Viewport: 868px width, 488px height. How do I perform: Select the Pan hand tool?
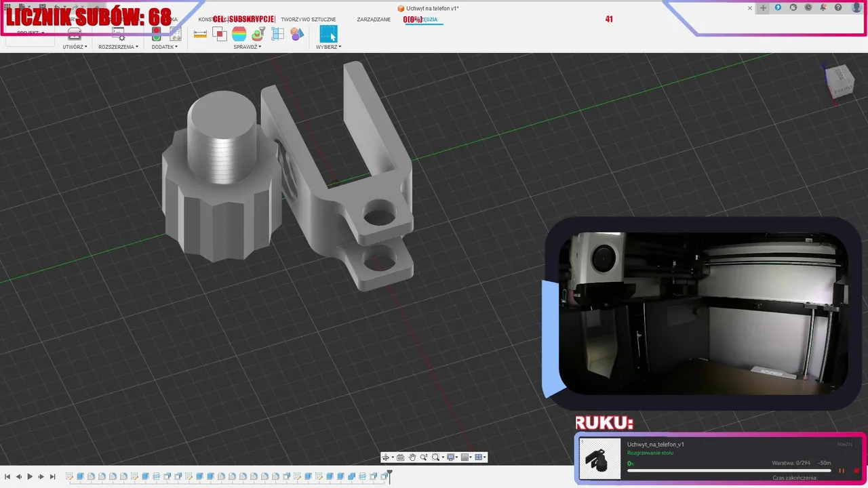coord(412,457)
